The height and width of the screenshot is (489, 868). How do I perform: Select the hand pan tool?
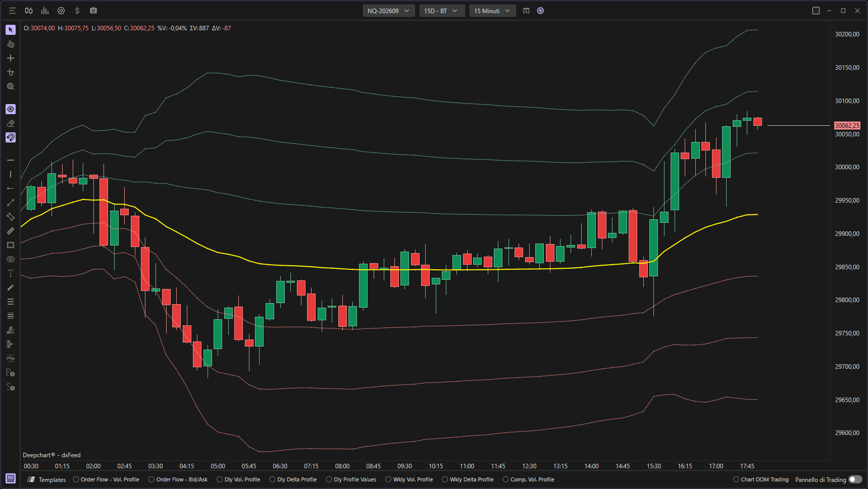[11, 44]
